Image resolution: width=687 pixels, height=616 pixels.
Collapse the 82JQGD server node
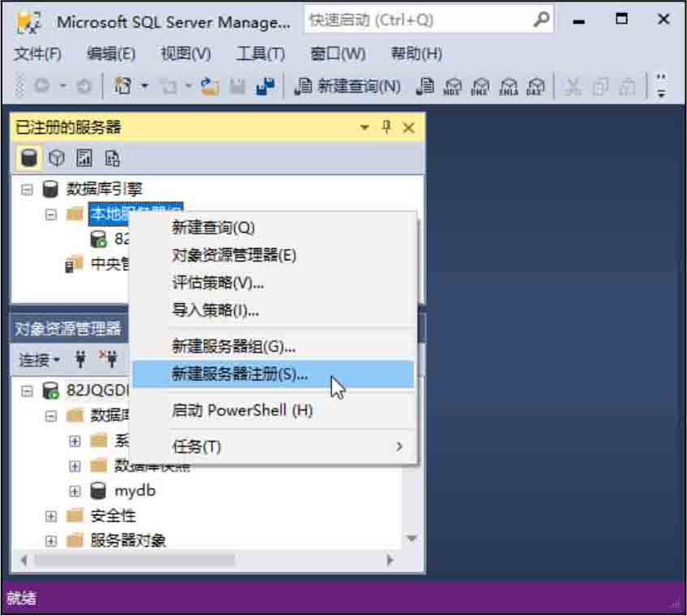pyautogui.click(x=27, y=391)
